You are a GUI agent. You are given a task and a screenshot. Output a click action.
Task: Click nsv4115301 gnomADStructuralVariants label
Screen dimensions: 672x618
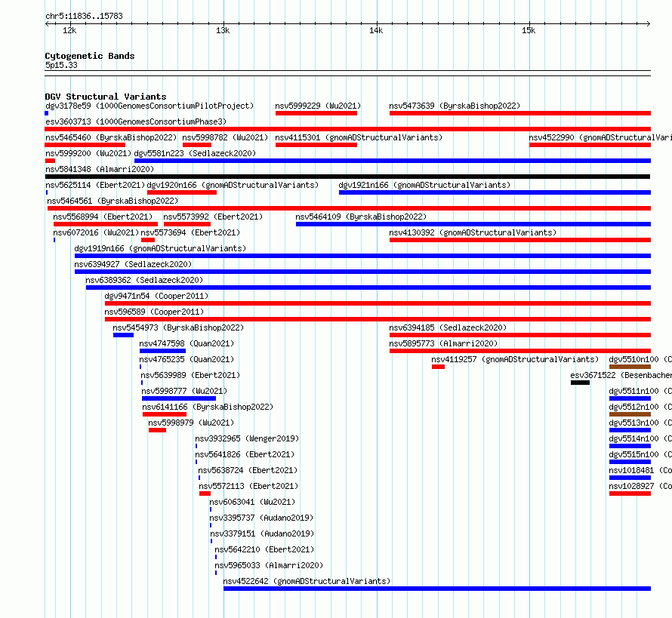tap(359, 137)
